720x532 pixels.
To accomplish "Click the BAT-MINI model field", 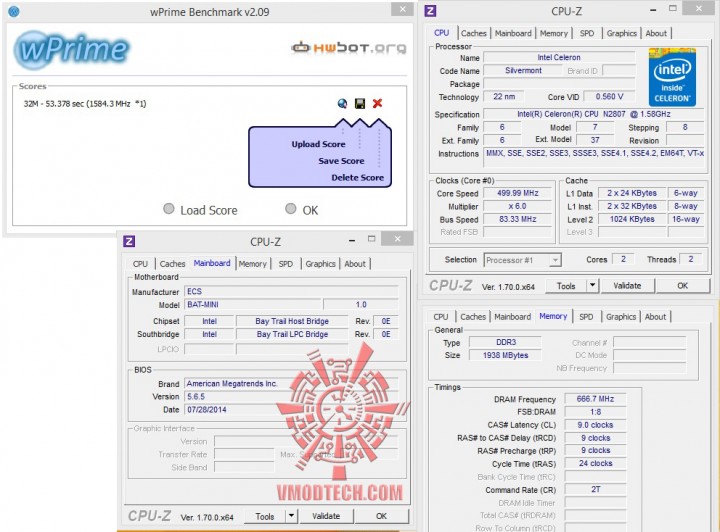I will pos(253,304).
